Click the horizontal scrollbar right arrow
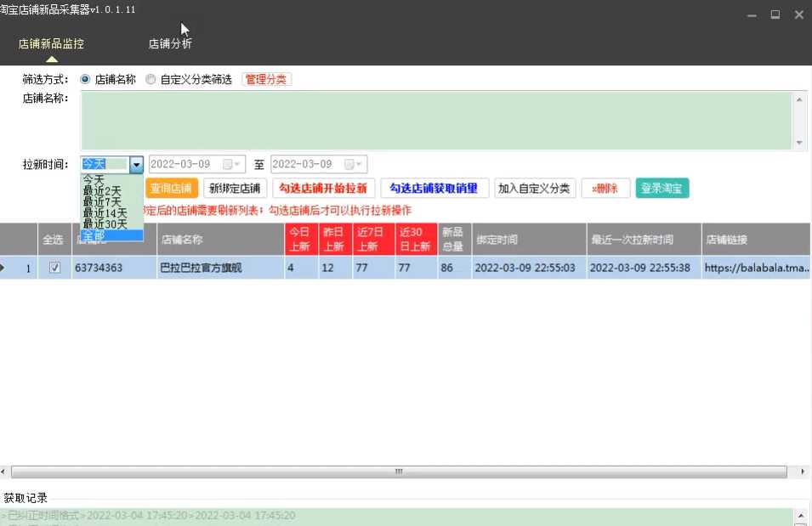Image resolution: width=812 pixels, height=526 pixels. click(804, 471)
